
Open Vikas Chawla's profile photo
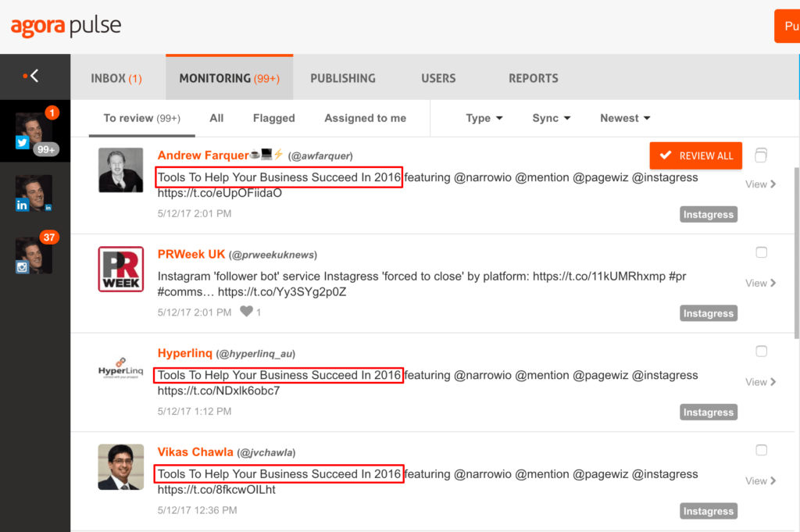pyautogui.click(x=121, y=466)
